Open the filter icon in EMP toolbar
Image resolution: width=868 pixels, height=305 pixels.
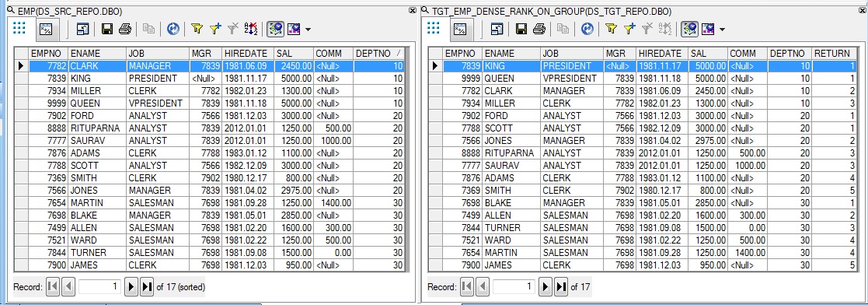point(197,29)
